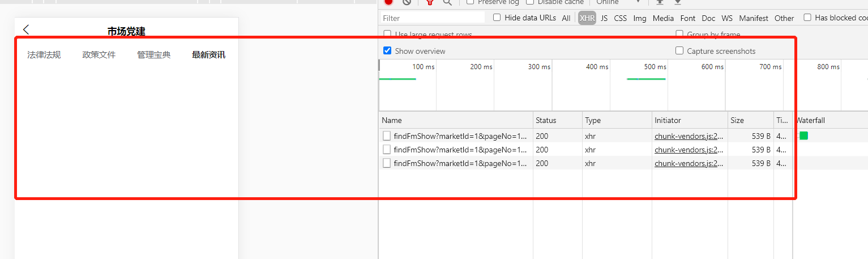Sort requests by the Waterfall column header
Screen dimensions: 868x259
pos(829,120)
